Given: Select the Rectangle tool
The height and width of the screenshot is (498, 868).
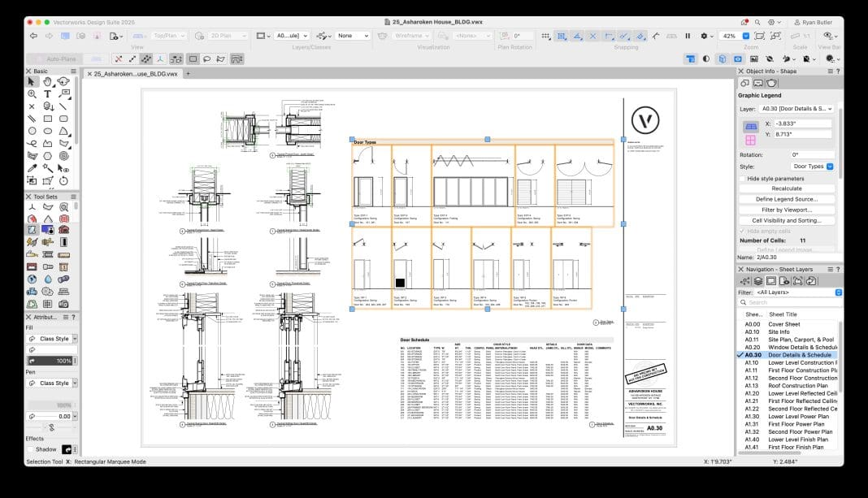Looking at the screenshot, I should (x=47, y=119).
